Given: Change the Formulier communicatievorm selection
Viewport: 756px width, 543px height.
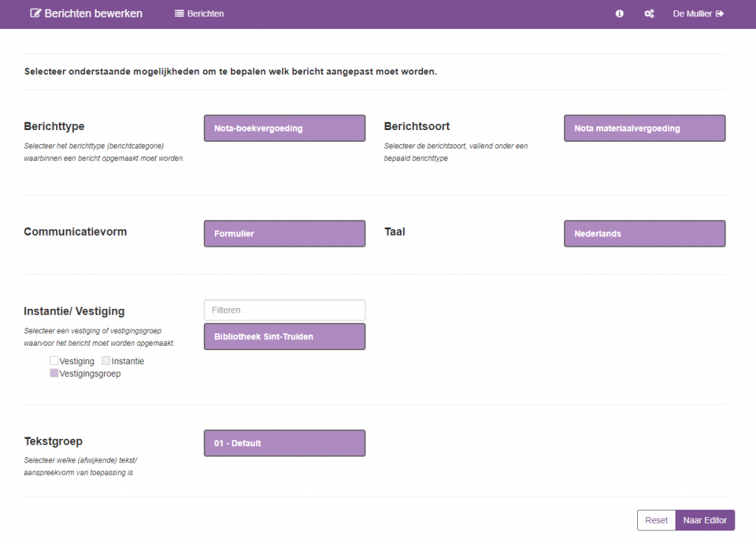Looking at the screenshot, I should (284, 233).
